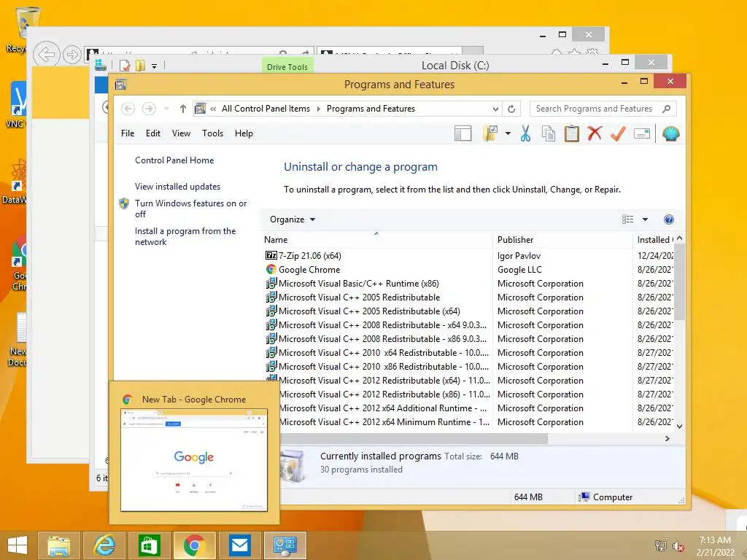Click the blue help question mark icon

669,219
